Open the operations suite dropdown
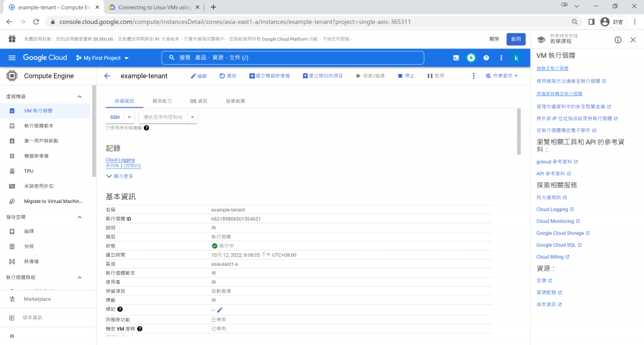Screen dimensions: 644x345 tap(501, 76)
